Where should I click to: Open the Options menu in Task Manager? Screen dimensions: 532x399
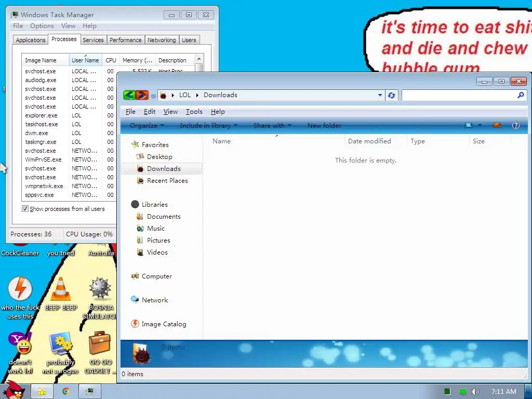(42, 26)
